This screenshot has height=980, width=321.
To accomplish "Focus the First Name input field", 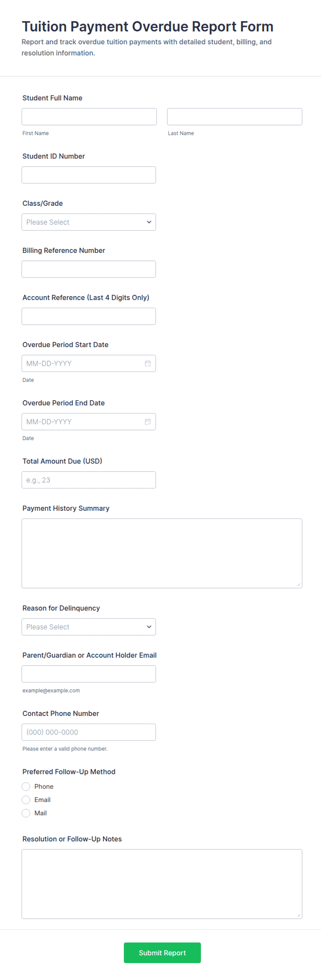I will click(x=89, y=117).
